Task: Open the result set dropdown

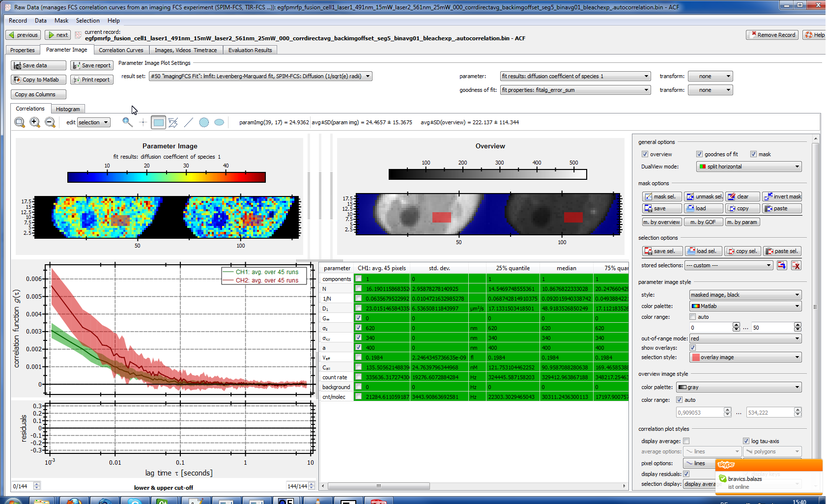Action: click(260, 76)
